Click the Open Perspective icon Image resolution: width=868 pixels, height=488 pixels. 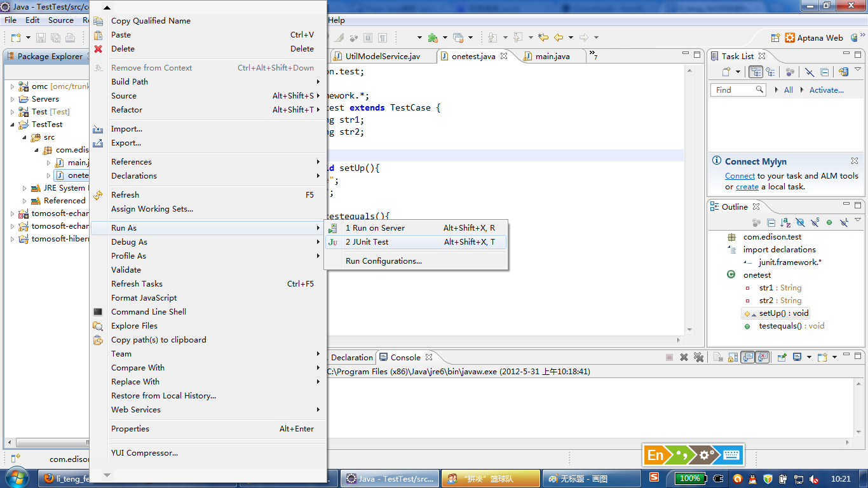(775, 37)
